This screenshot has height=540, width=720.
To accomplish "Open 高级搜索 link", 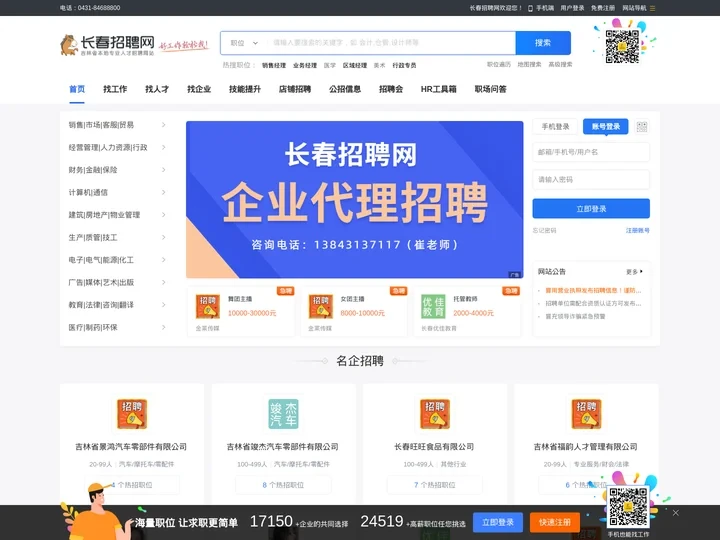I will [x=560, y=65].
